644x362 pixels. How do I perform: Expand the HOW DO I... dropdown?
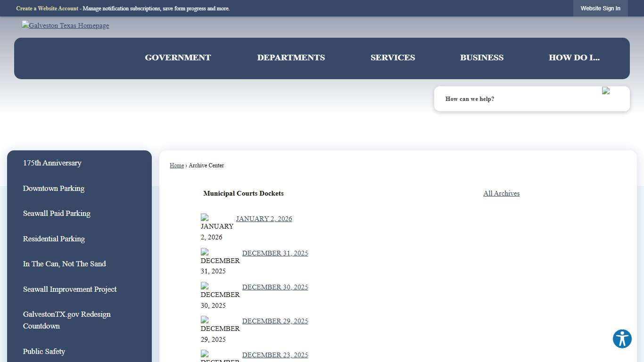coord(574,58)
